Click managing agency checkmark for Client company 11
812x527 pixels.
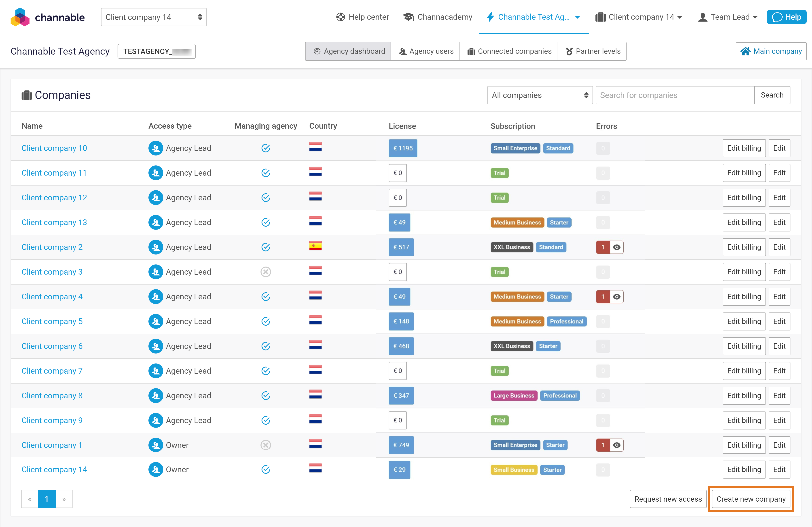(266, 173)
